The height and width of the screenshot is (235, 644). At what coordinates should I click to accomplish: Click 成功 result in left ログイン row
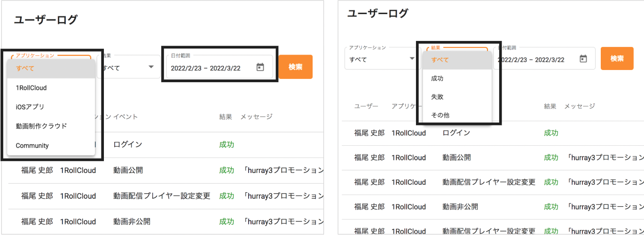(227, 145)
